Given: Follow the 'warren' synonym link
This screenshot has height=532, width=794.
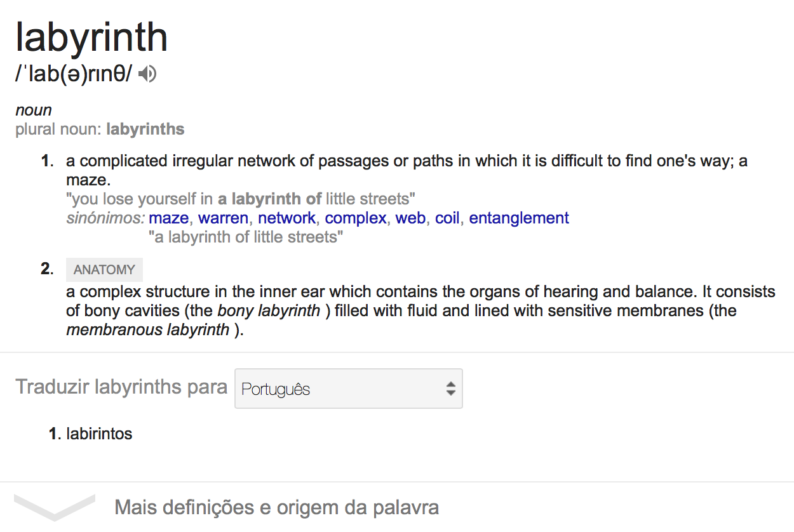Looking at the screenshot, I should pos(223,218).
